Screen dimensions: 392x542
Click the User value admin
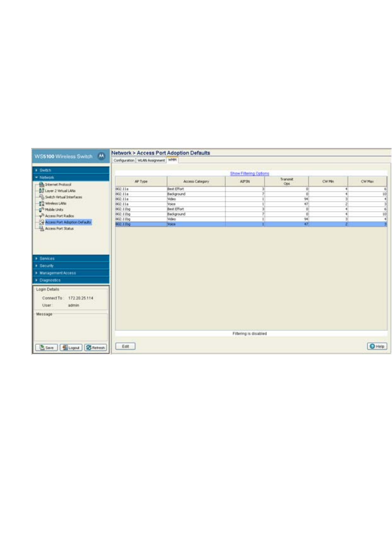(74, 305)
